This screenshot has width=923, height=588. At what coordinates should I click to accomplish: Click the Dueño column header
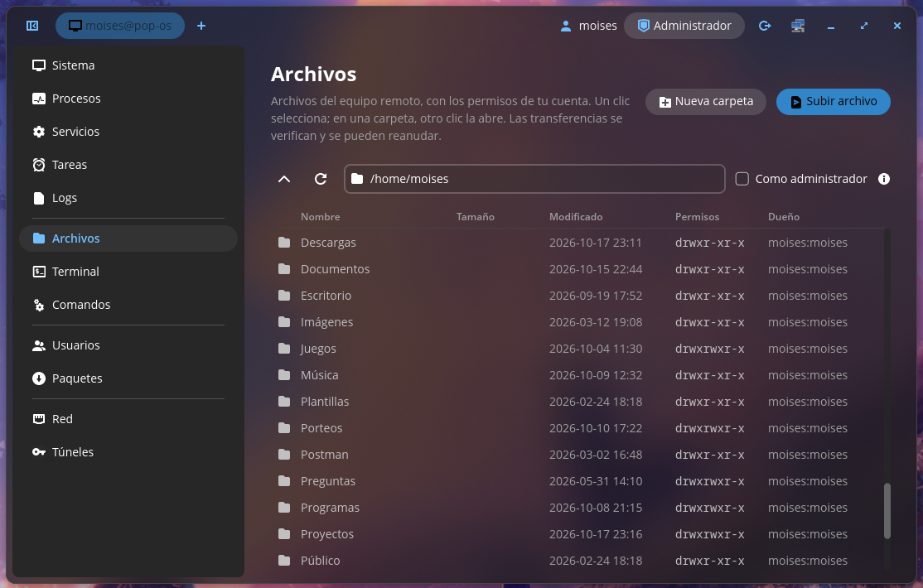tap(784, 217)
